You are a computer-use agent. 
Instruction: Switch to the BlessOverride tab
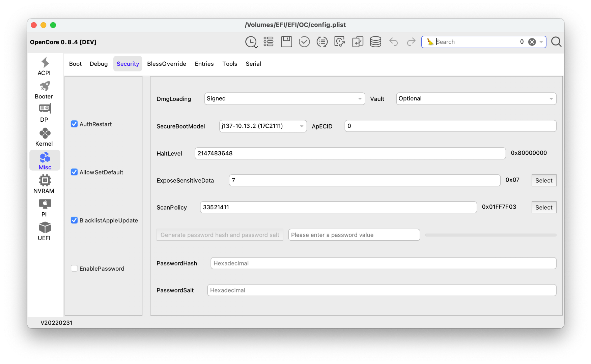(167, 64)
